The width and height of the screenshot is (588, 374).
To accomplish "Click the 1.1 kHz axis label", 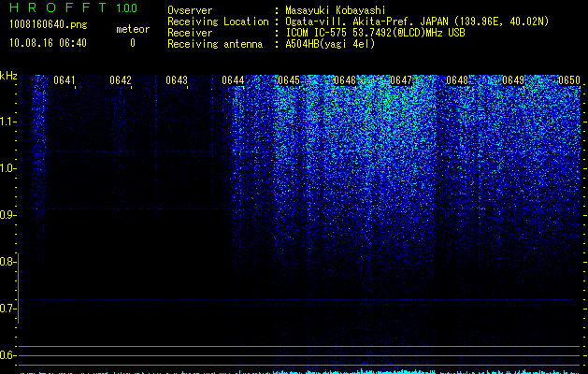I will 7,122.
